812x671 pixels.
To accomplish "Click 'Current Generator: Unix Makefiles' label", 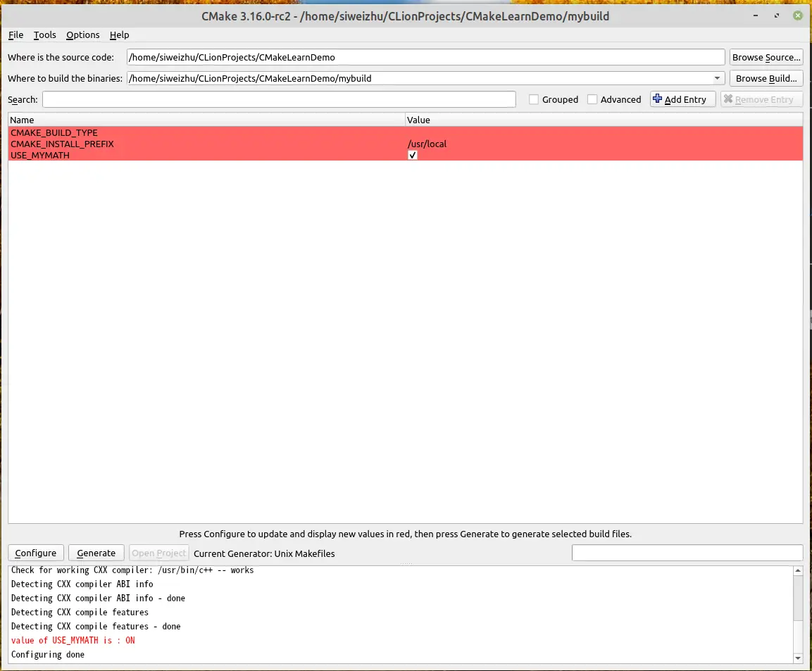I will tap(264, 553).
